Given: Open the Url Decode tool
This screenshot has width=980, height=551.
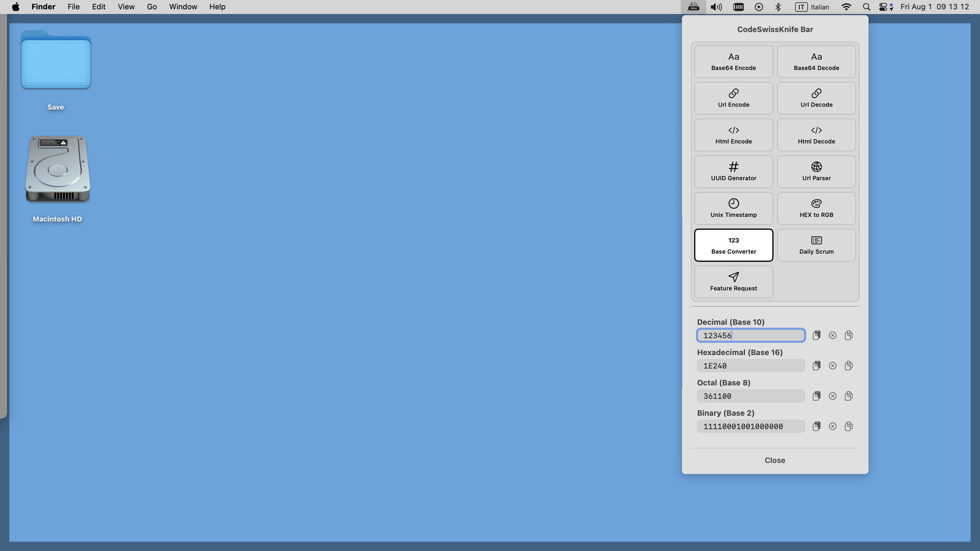Looking at the screenshot, I should [816, 98].
